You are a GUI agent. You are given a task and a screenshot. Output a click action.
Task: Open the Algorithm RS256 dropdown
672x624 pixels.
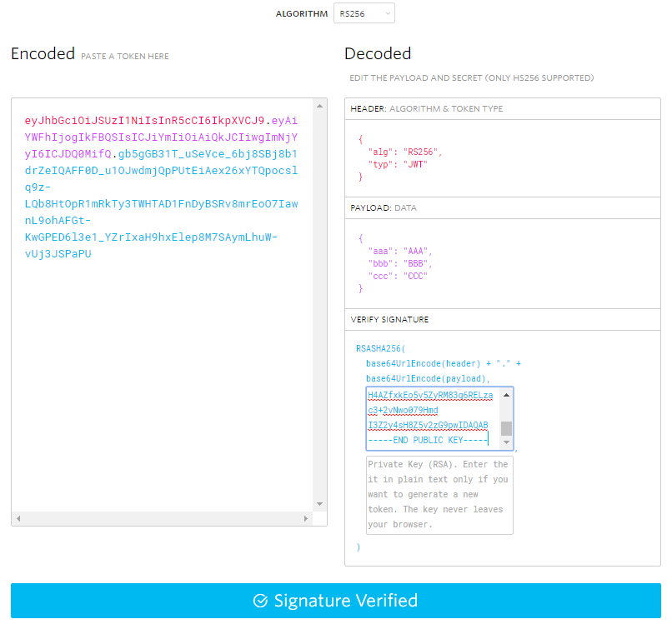pyautogui.click(x=364, y=13)
